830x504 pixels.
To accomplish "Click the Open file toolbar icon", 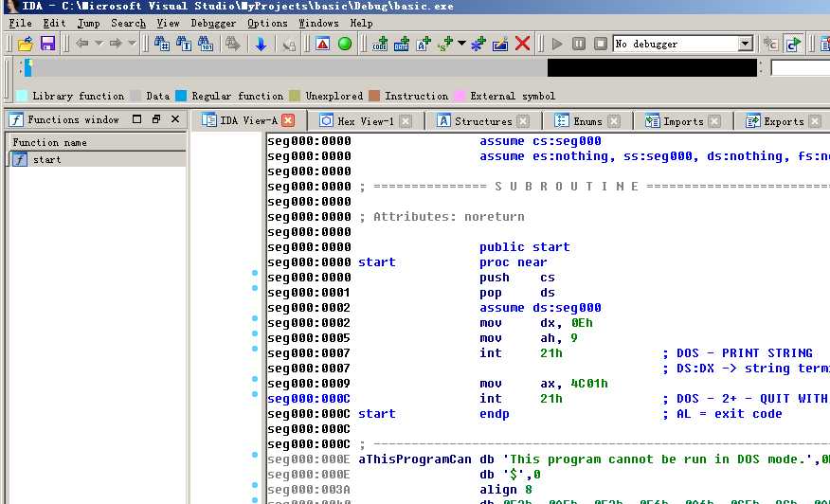I will pyautogui.click(x=26, y=44).
